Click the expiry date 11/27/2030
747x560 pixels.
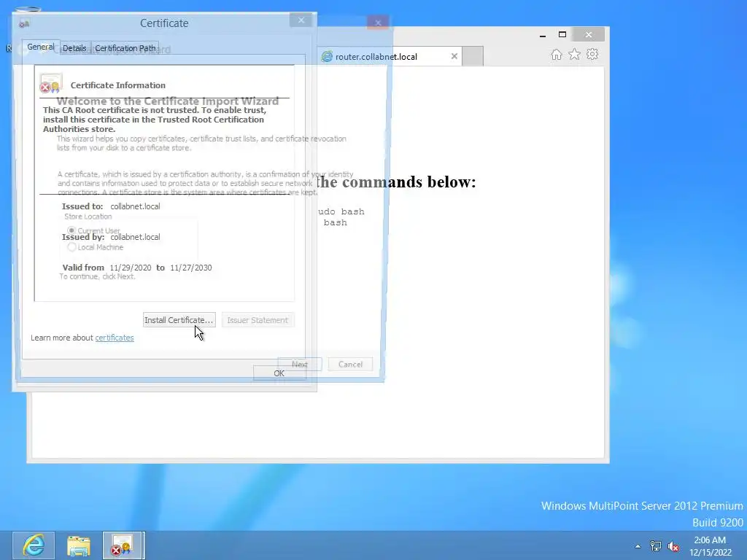click(190, 268)
